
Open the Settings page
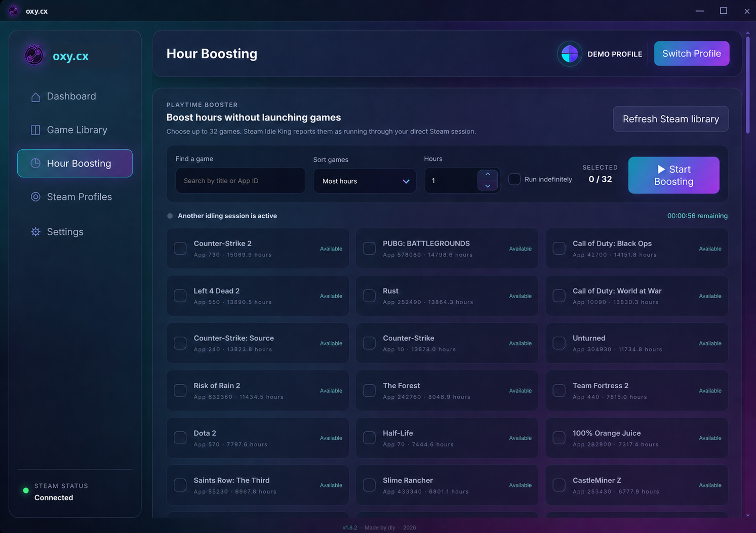pyautogui.click(x=75, y=232)
